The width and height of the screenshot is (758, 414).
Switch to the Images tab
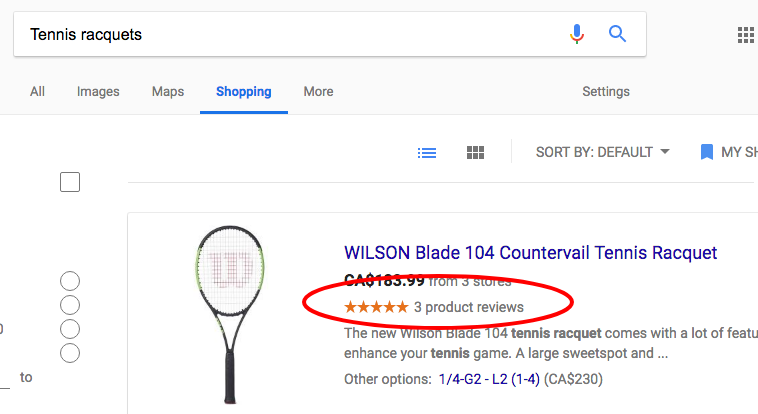pos(98,92)
